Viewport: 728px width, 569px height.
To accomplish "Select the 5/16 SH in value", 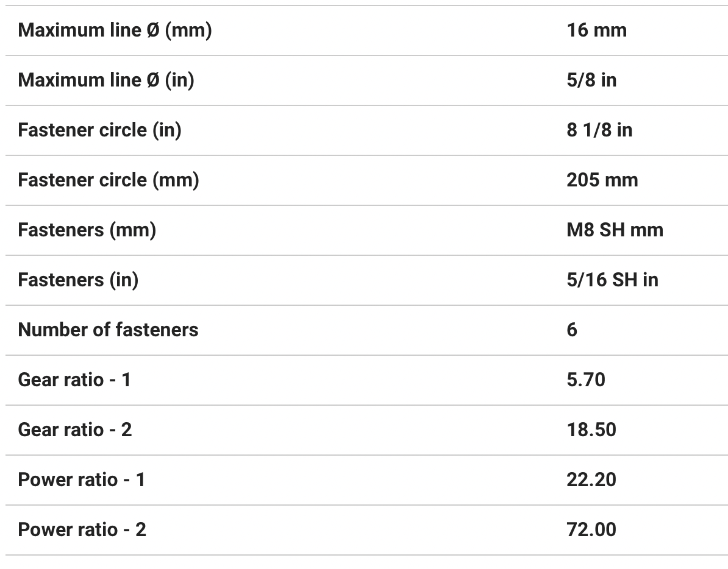I will point(612,280).
